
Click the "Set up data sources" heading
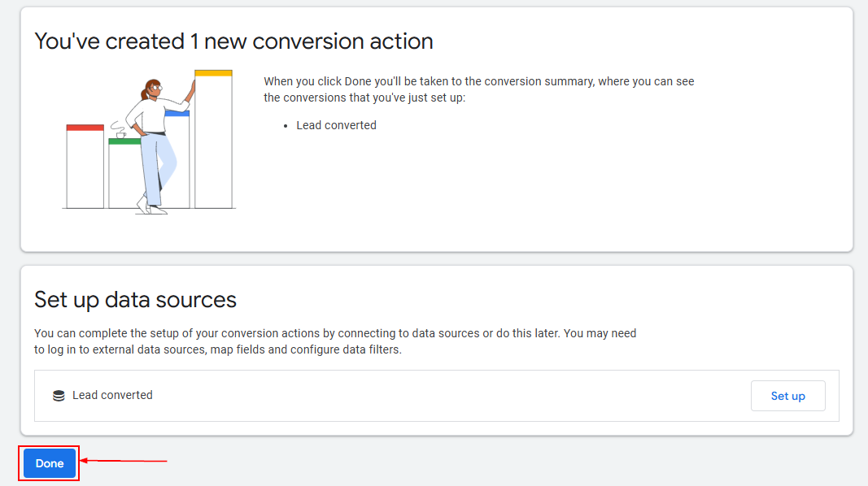pyautogui.click(x=135, y=300)
